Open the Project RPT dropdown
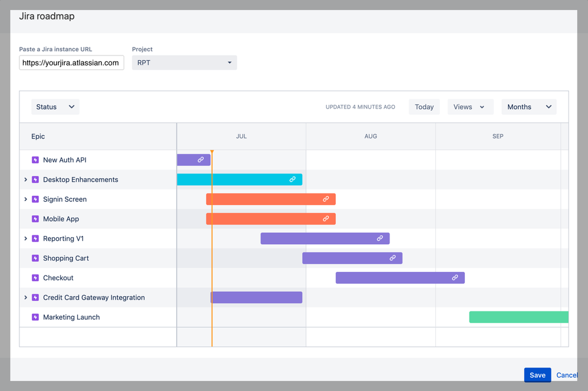 [x=184, y=63]
